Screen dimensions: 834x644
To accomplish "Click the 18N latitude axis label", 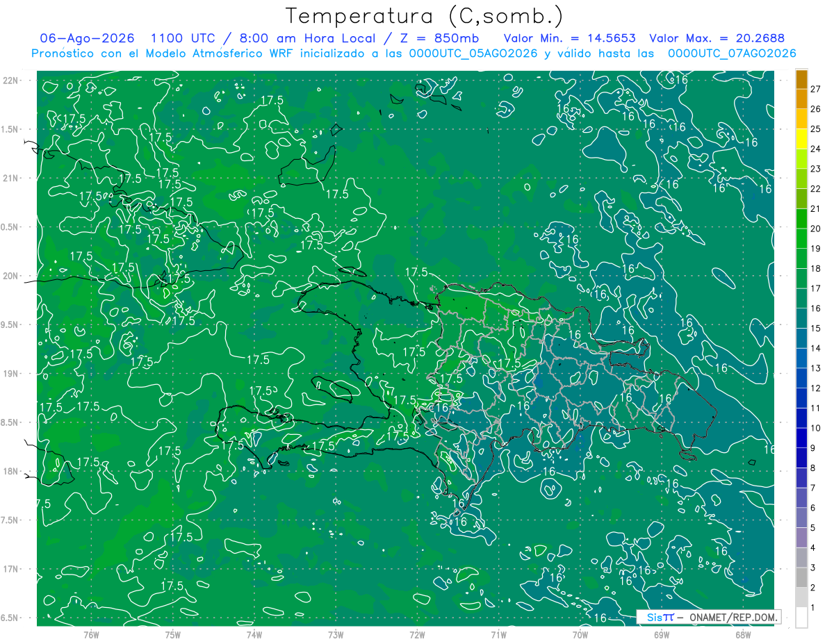I will point(10,471).
